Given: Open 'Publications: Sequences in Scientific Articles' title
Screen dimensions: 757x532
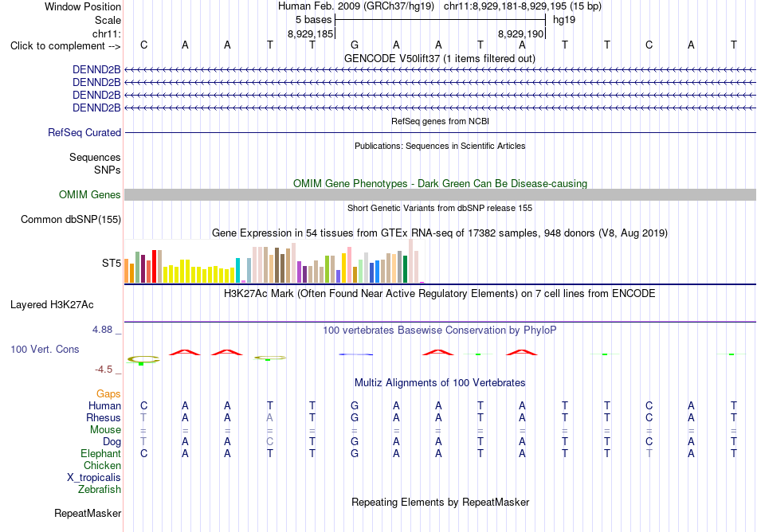Looking at the screenshot, I should (440, 147).
